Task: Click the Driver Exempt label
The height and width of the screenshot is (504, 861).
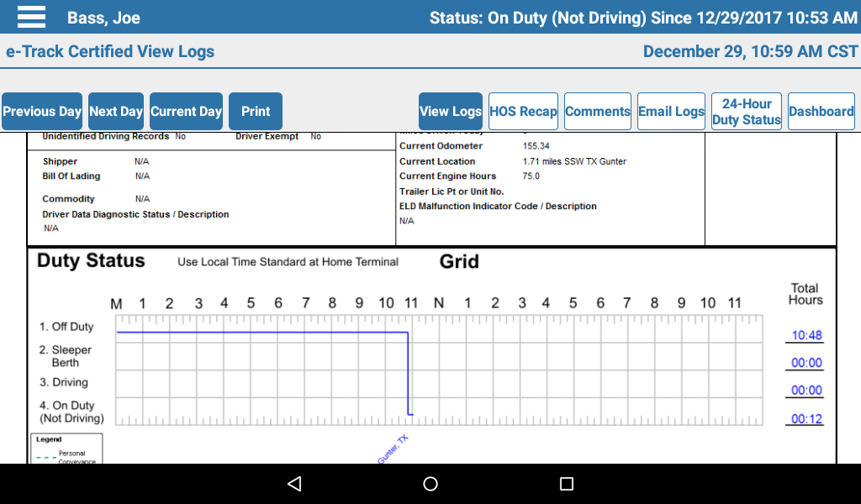Action: tap(267, 137)
